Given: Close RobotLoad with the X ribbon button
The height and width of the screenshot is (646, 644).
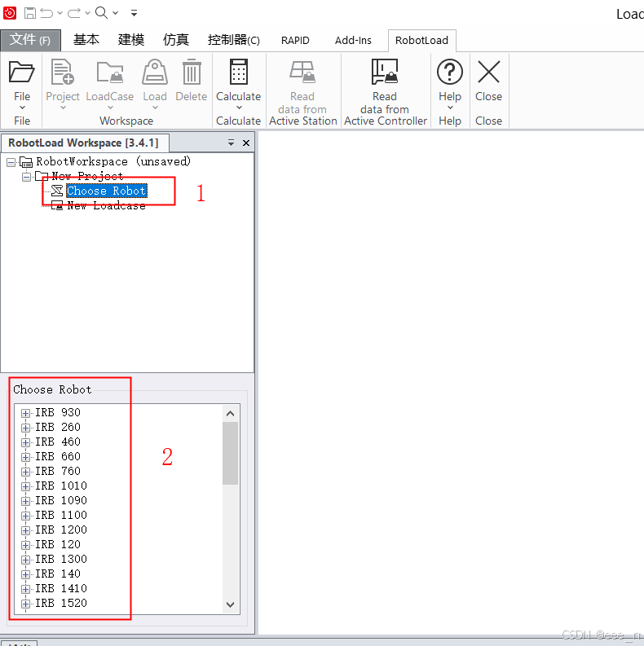Looking at the screenshot, I should [x=488, y=81].
